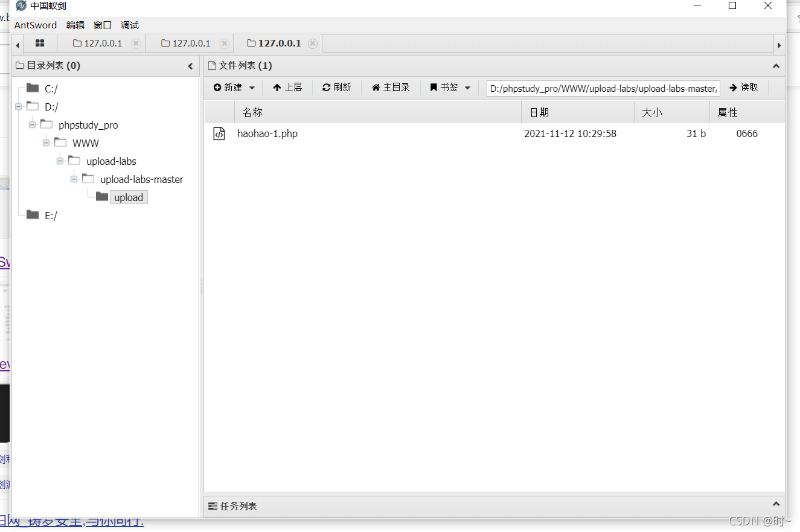
Task: Open the 书签 dropdown arrow
Action: tap(467, 88)
